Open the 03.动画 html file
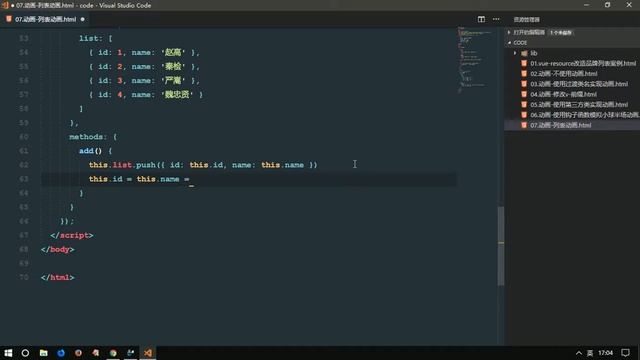 click(x=579, y=84)
